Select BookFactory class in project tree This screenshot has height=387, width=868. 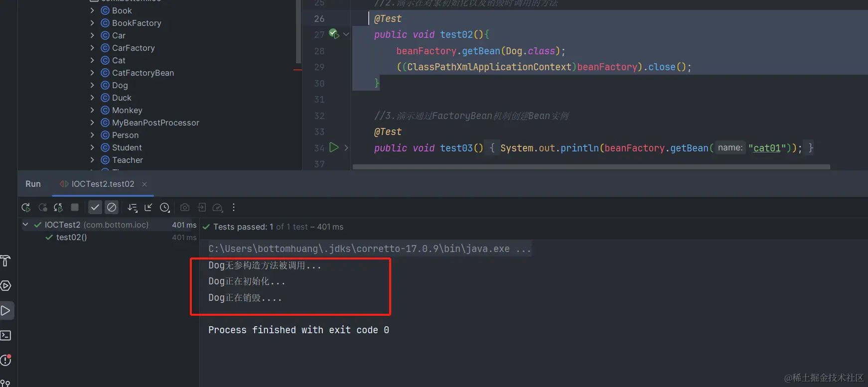(x=136, y=23)
